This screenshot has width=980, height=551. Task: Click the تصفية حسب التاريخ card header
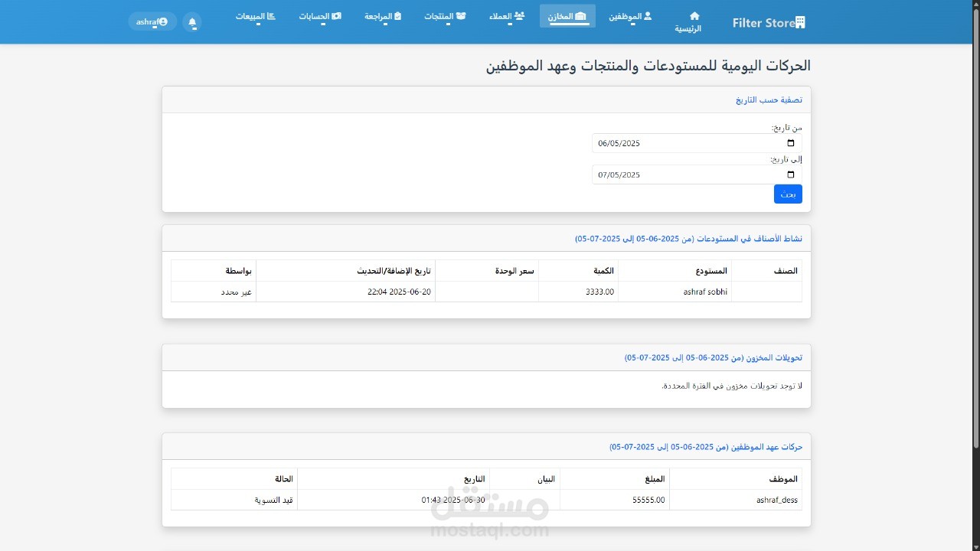tap(486, 100)
